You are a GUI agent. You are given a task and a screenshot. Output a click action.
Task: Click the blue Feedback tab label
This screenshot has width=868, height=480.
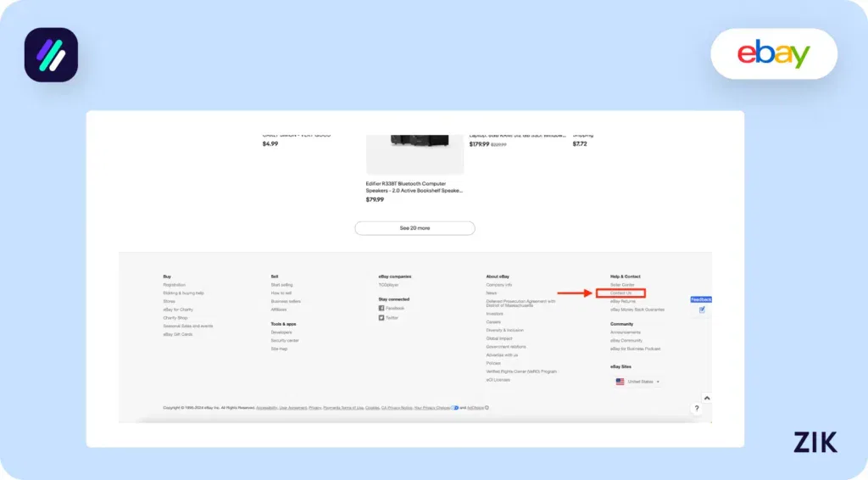[701, 299]
